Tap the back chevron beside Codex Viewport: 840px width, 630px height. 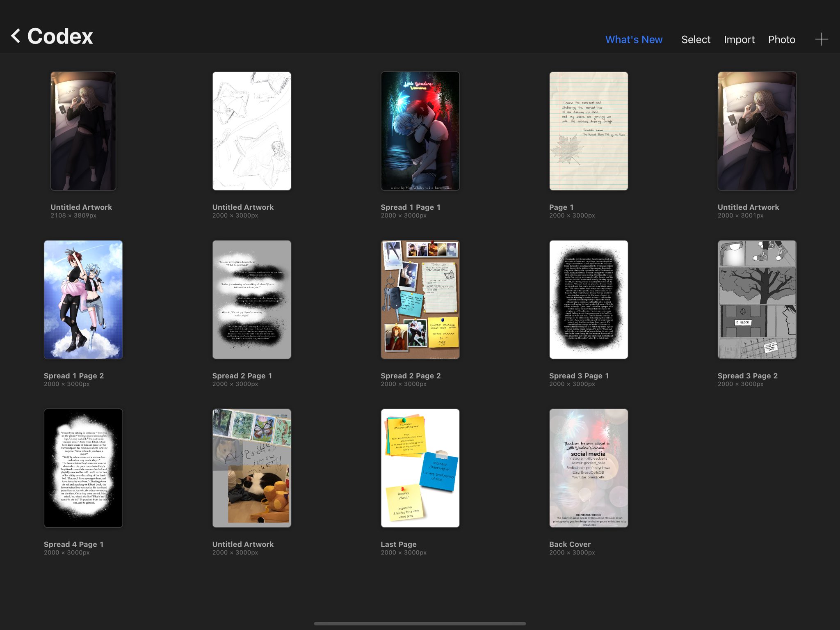coord(16,36)
